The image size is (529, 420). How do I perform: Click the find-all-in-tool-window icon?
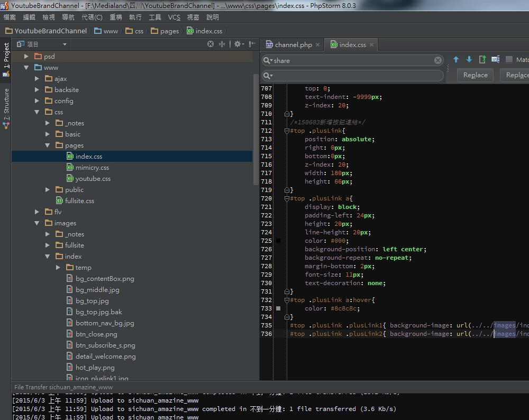[x=482, y=60]
